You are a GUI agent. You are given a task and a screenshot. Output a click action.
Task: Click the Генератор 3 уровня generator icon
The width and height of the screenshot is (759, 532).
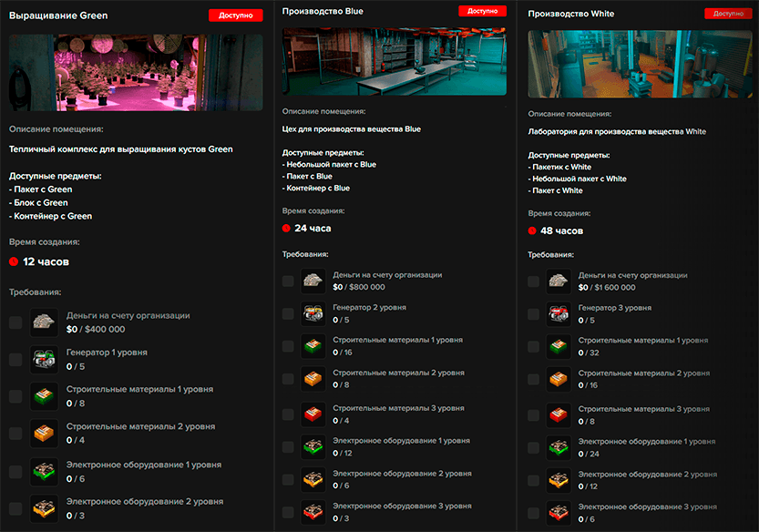(x=559, y=314)
